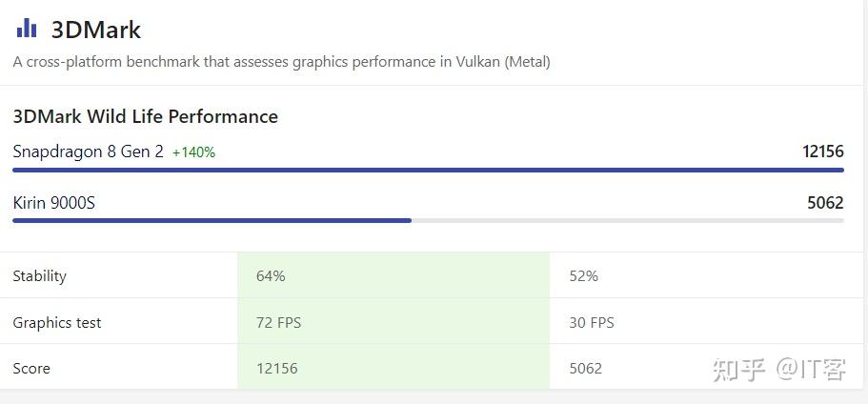Click the green 12156 table cell

click(276, 369)
